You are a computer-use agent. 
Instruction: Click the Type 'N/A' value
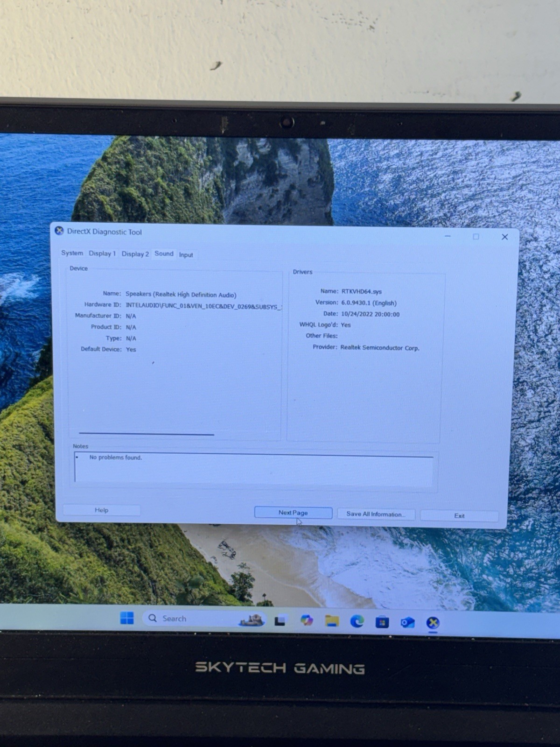[131, 338]
